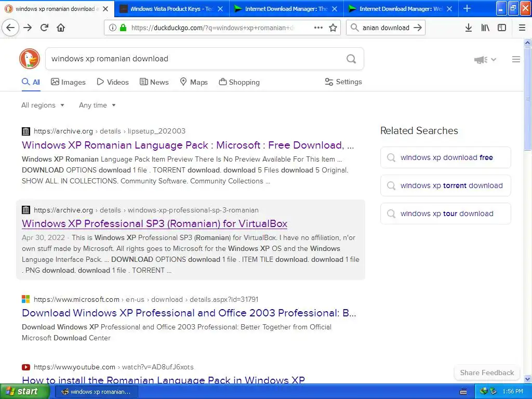Toggle the sidebar view icon
The image size is (532, 399).
click(502, 28)
